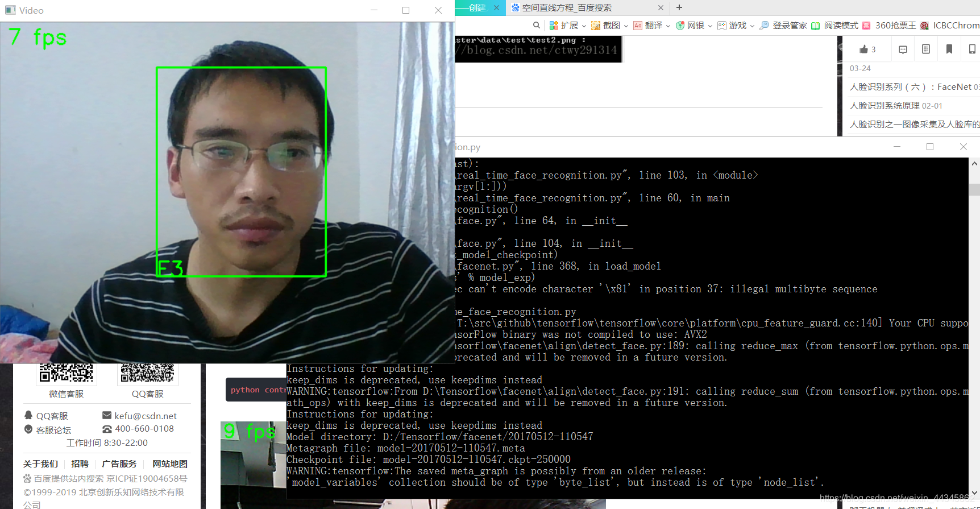Image resolution: width=980 pixels, height=509 pixels.
Task: Click the 翻译 translate icon
Action: 638,25
